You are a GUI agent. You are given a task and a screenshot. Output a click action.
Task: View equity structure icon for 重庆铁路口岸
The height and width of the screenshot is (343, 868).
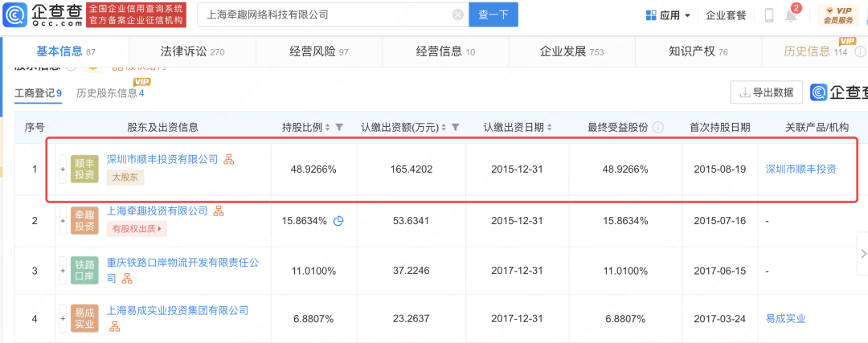pos(127,279)
